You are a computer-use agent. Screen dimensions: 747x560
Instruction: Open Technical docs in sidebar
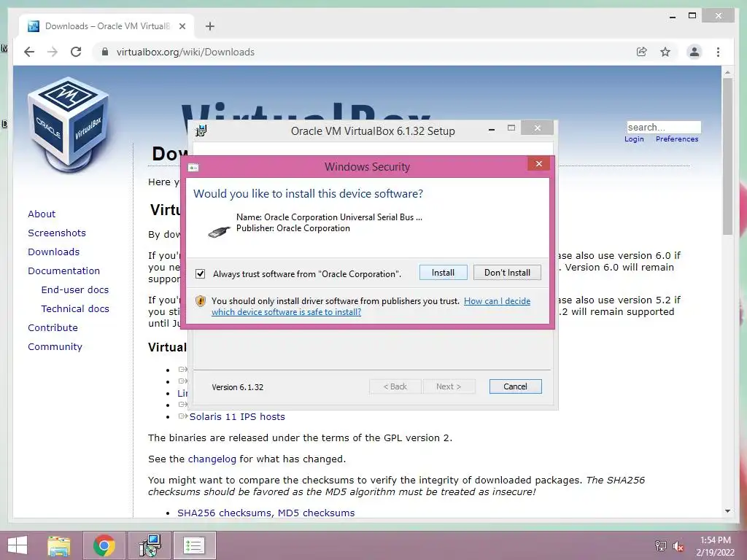pos(75,309)
